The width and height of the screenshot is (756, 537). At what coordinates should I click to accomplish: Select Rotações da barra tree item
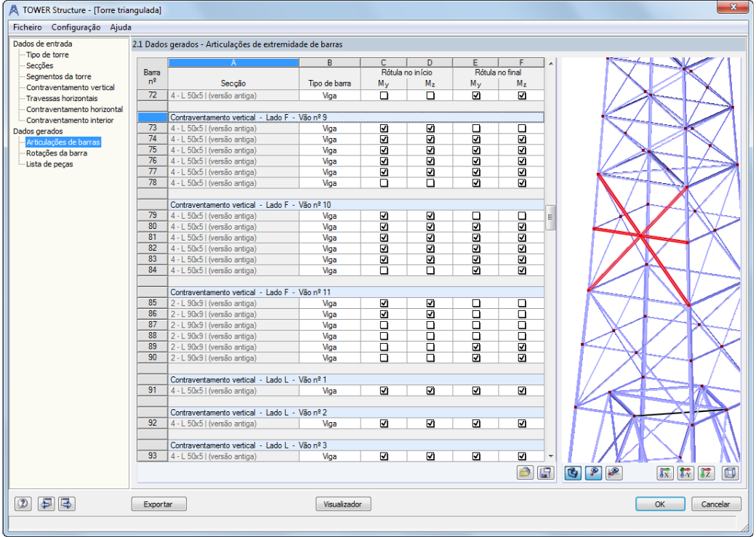tap(57, 153)
